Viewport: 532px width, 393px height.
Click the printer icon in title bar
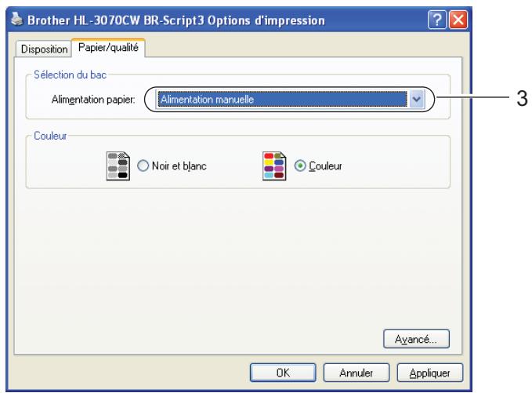click(17, 19)
